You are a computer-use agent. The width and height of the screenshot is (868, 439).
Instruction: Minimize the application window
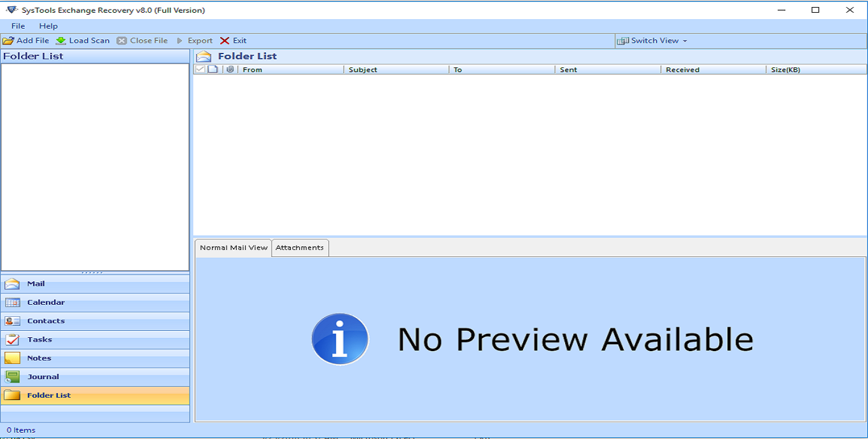(781, 10)
